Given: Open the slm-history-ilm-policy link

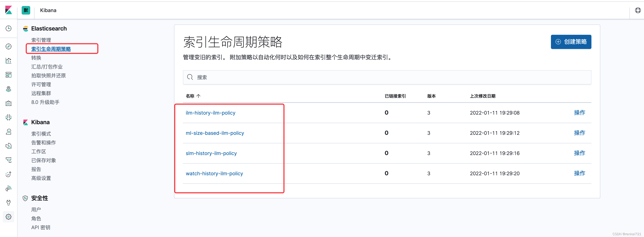Looking at the screenshot, I should click(211, 153).
